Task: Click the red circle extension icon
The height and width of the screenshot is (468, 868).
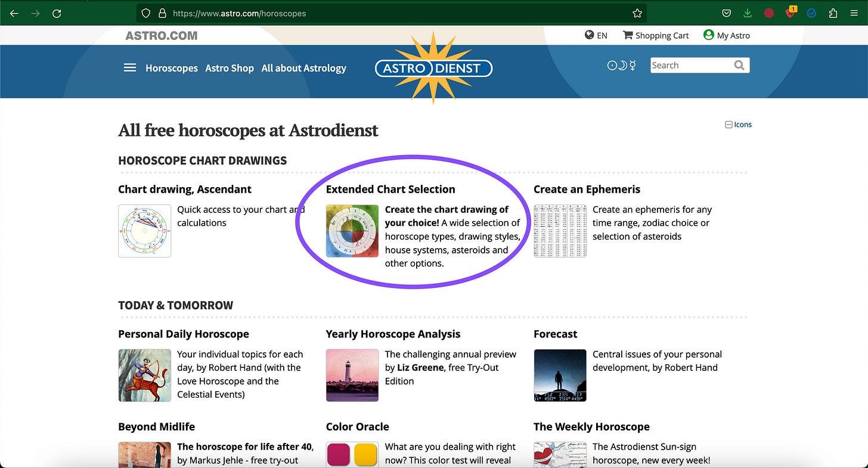Action: coord(769,13)
